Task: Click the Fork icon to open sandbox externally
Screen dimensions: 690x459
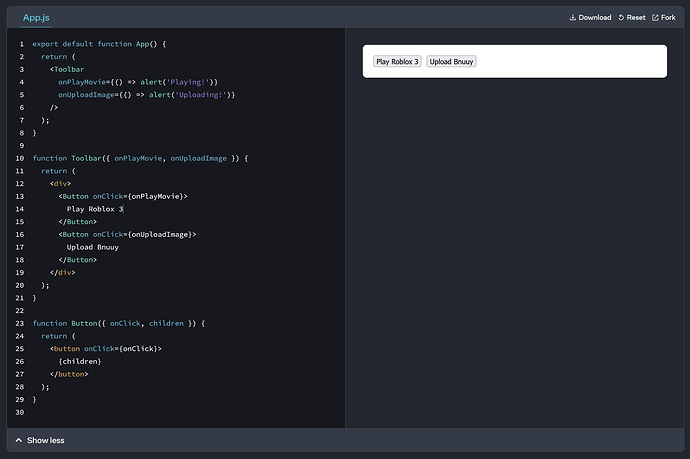Action: point(656,18)
